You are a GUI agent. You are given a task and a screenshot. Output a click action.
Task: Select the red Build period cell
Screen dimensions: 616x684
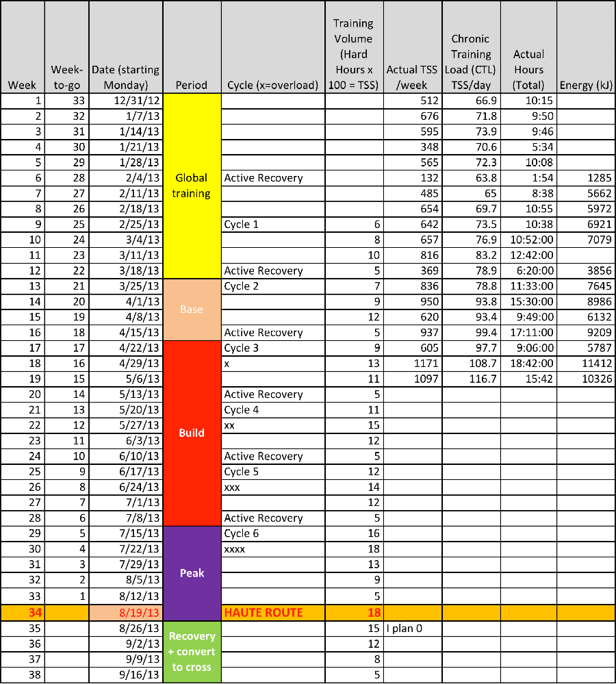(191, 433)
